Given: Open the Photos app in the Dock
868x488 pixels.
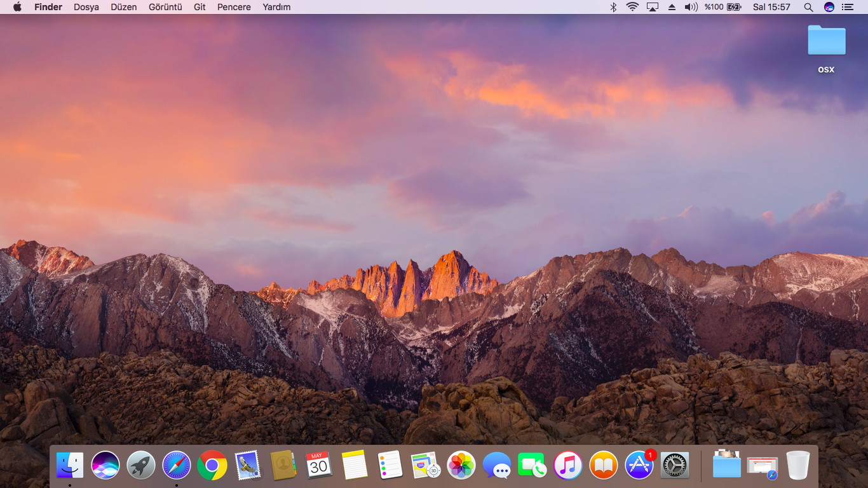Looking at the screenshot, I should (x=461, y=466).
